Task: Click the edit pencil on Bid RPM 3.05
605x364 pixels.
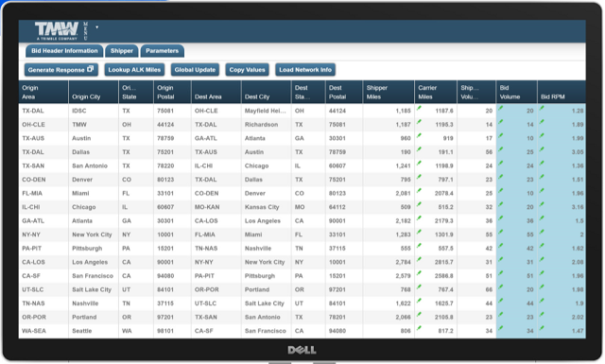Action: click(542, 149)
